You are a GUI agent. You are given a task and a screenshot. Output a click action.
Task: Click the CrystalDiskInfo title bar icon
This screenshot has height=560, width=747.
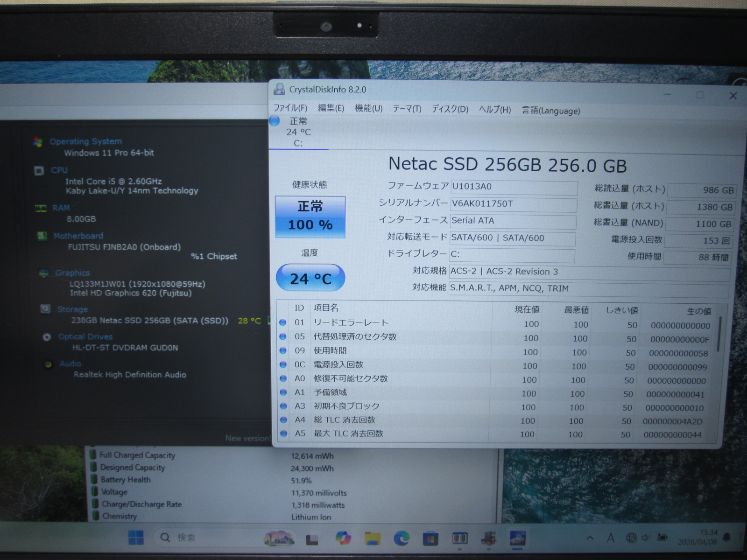click(x=279, y=89)
